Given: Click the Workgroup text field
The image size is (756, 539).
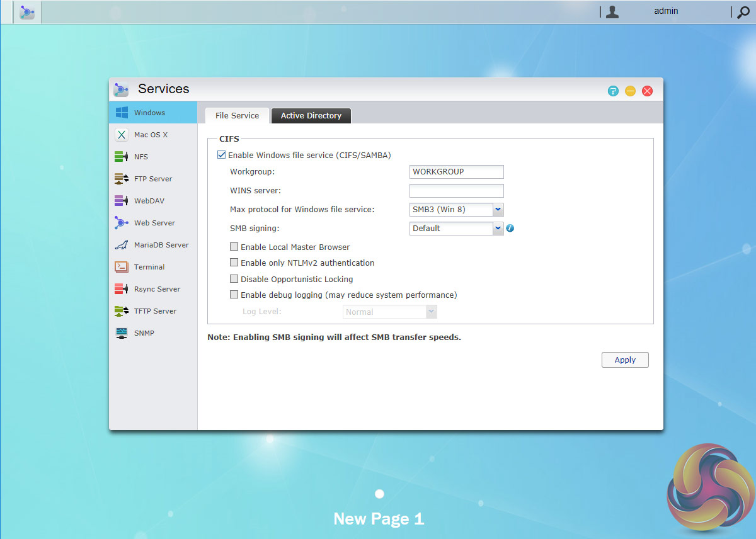Looking at the screenshot, I should (x=456, y=172).
